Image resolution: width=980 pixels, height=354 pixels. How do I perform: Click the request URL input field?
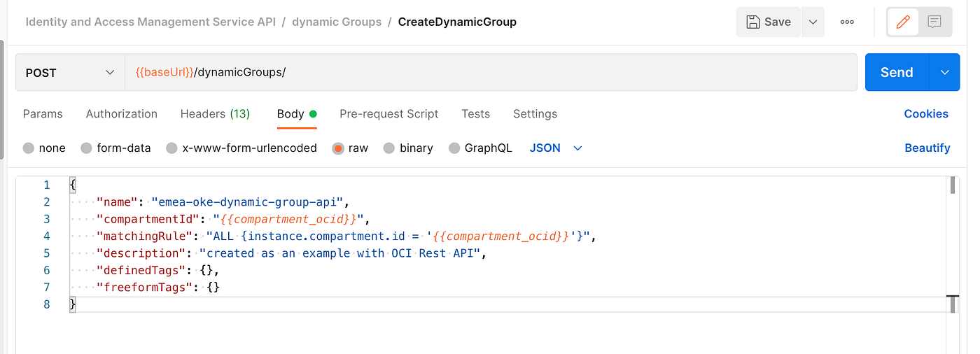[490, 73]
